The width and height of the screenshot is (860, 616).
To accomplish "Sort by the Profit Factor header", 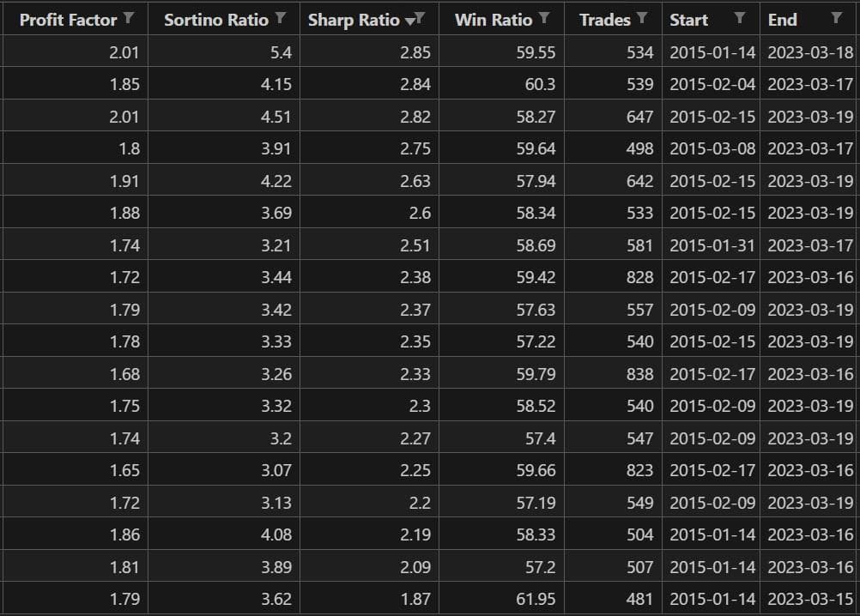I will click(68, 20).
